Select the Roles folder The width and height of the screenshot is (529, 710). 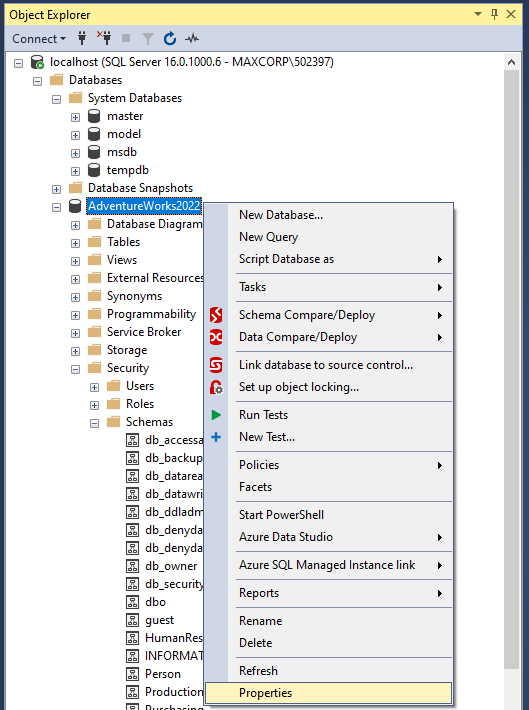(x=140, y=404)
